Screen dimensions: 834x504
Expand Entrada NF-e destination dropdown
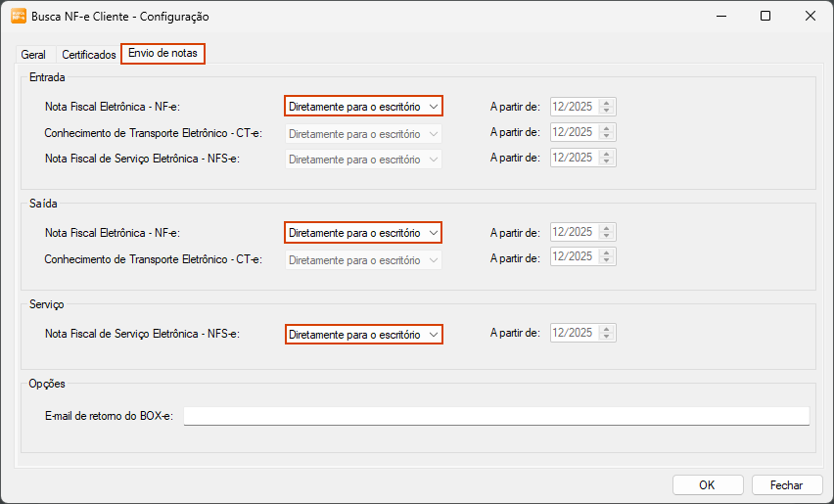[x=363, y=106]
